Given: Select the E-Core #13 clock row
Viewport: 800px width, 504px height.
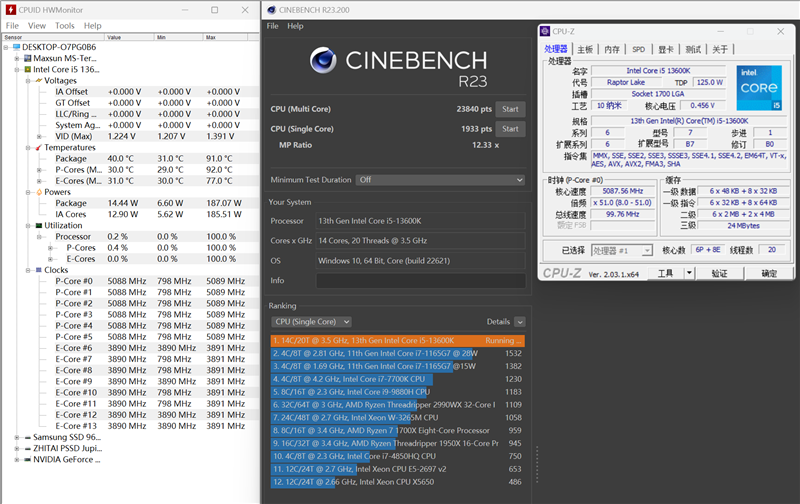Looking at the screenshot, I should 151,426.
